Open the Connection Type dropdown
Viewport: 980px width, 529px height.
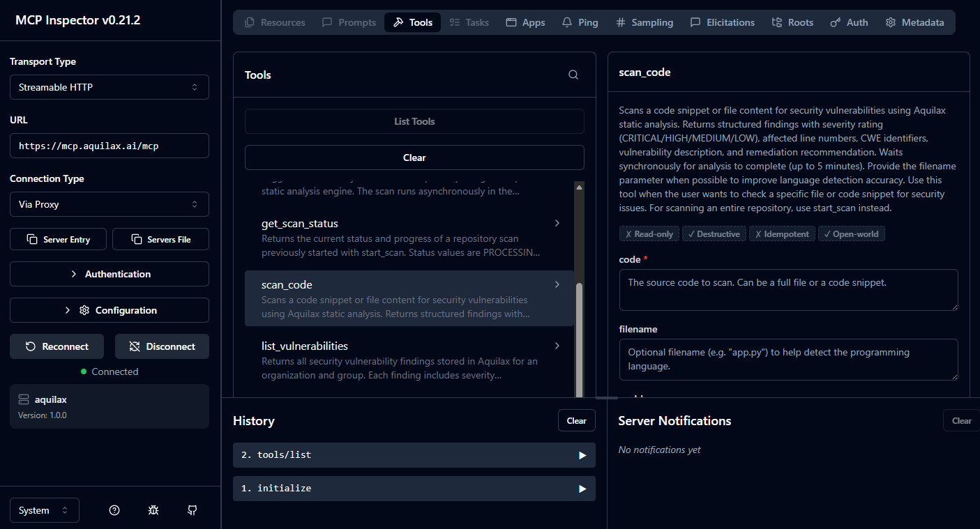(x=110, y=204)
